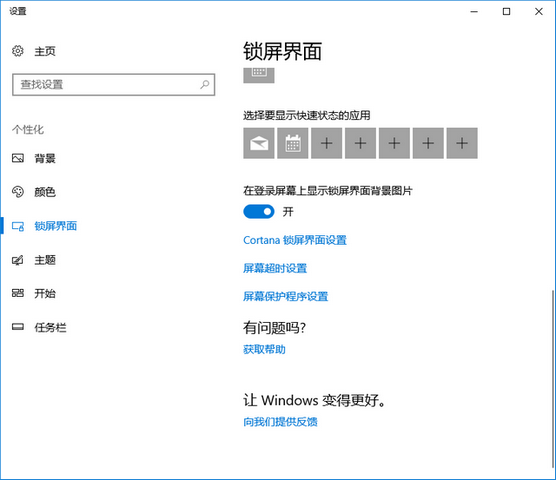
Task: Open the 屏幕超时设置 link
Action: [275, 268]
